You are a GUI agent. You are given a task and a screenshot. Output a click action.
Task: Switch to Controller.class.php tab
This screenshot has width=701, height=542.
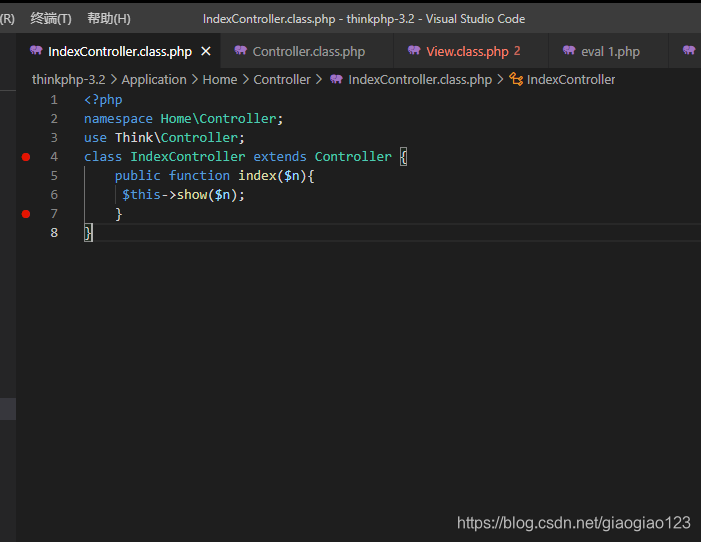pos(308,51)
